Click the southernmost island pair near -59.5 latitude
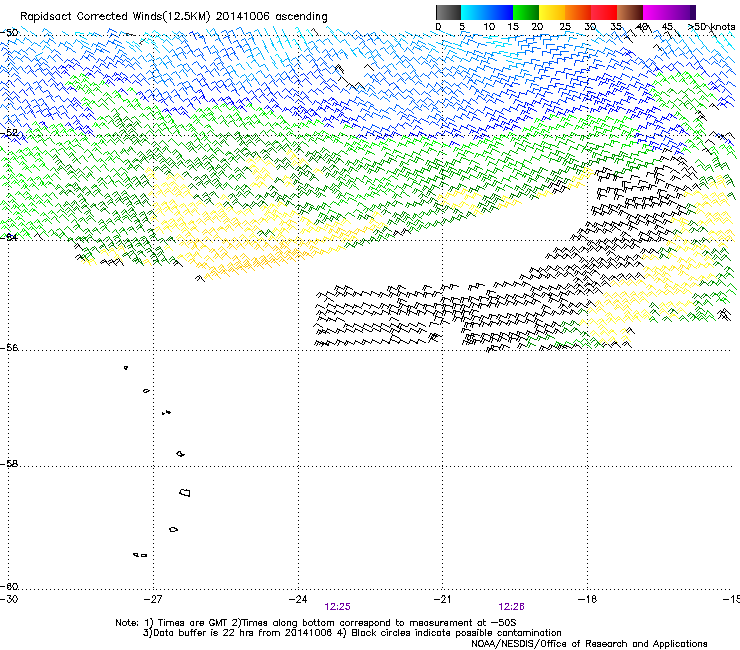 point(140,555)
